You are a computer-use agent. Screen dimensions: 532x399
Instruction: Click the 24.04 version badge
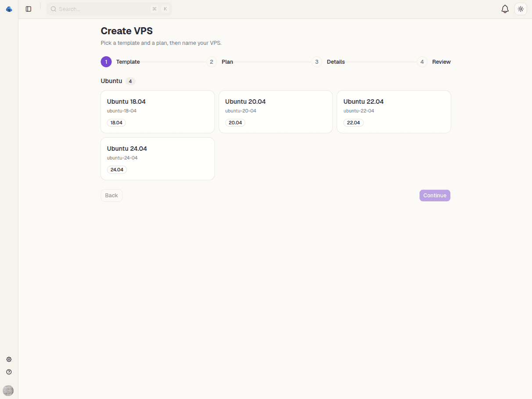click(117, 170)
